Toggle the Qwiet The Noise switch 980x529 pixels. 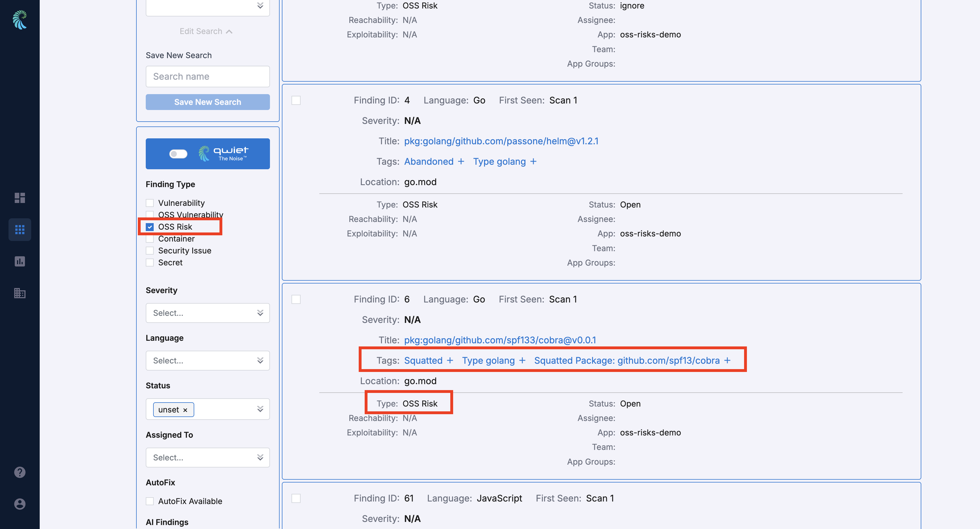178,154
